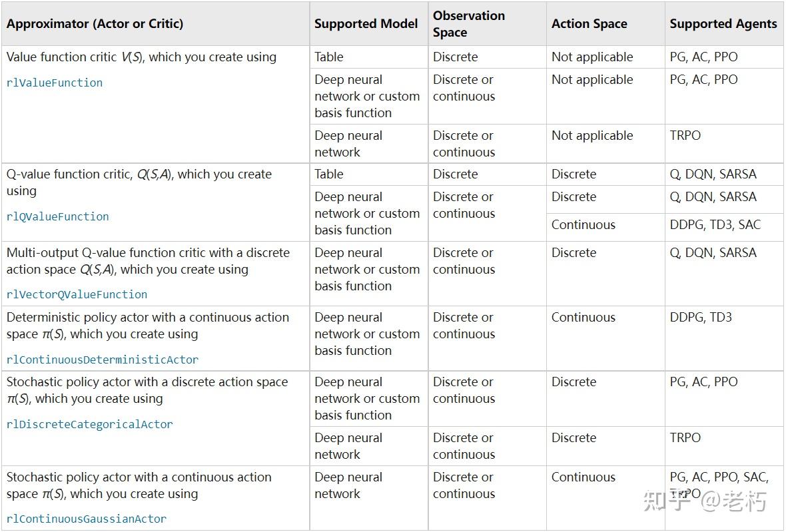Click the DDPG, TD3 agents cell
This screenshot has height=532, width=786.
coord(701,318)
